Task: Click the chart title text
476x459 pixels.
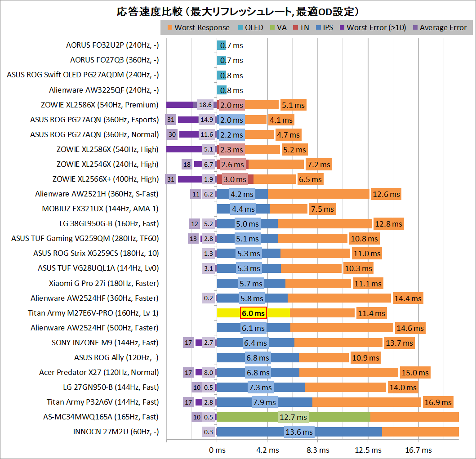Action: [x=238, y=12]
